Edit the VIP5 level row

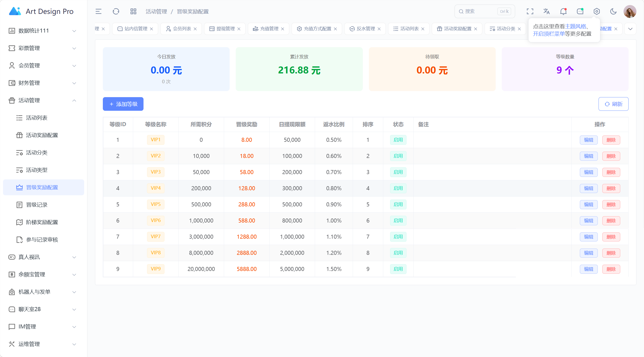[588, 205]
